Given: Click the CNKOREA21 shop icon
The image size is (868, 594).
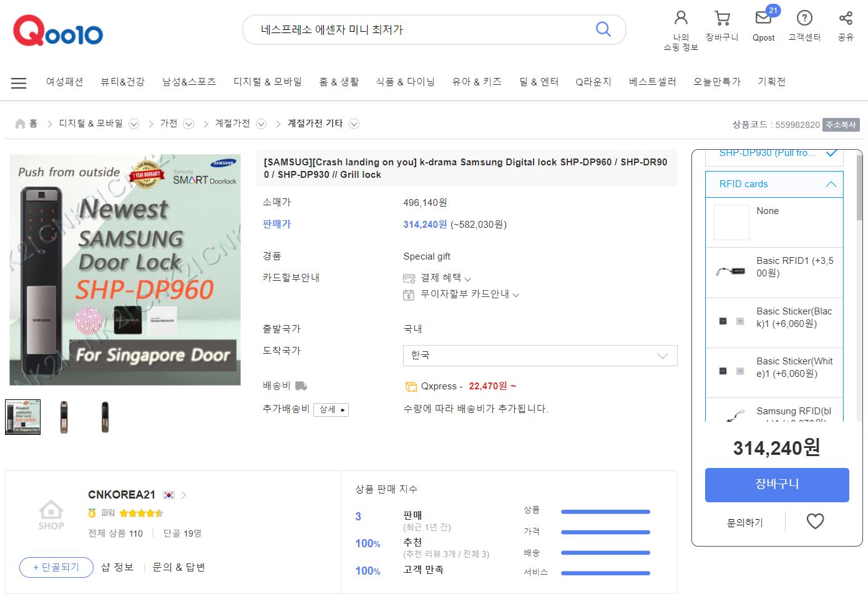Looking at the screenshot, I should click(x=51, y=515).
